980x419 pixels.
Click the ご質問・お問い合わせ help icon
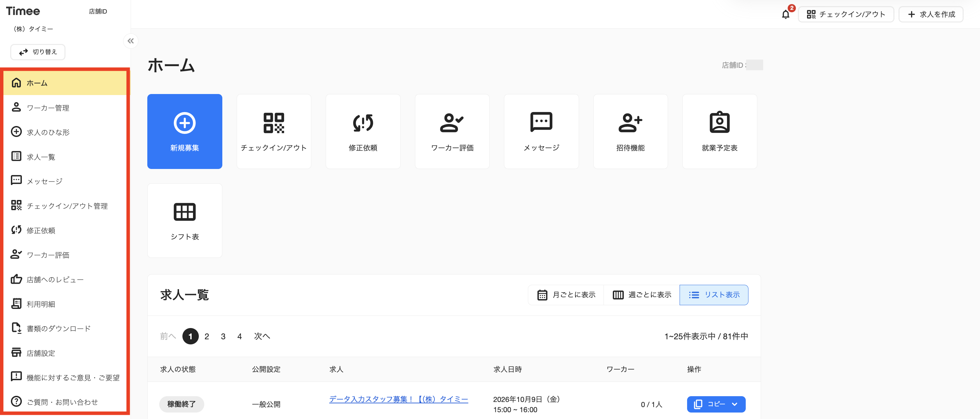coord(16,402)
